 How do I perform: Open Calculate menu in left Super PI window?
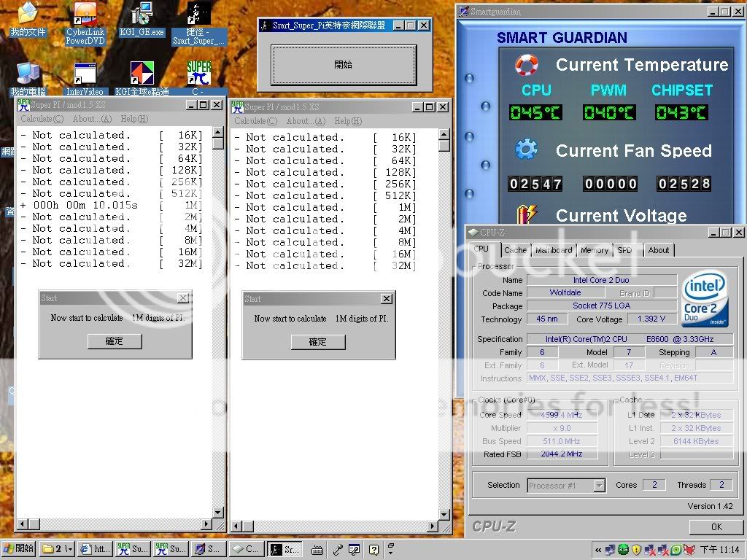pos(42,119)
